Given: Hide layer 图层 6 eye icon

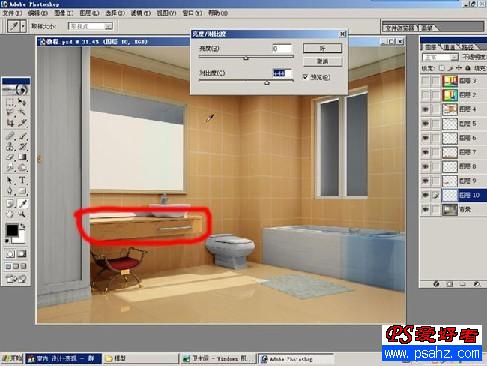Looking at the screenshot, I should (425, 138).
